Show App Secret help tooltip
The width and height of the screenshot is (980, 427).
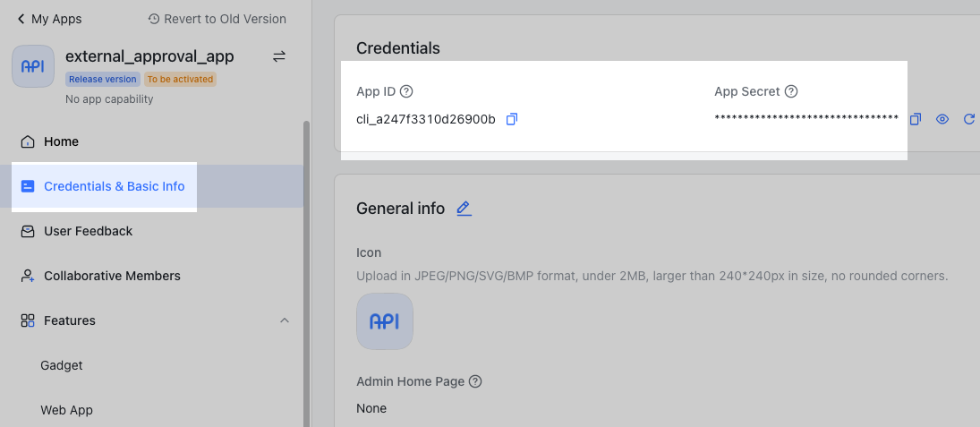tap(791, 91)
